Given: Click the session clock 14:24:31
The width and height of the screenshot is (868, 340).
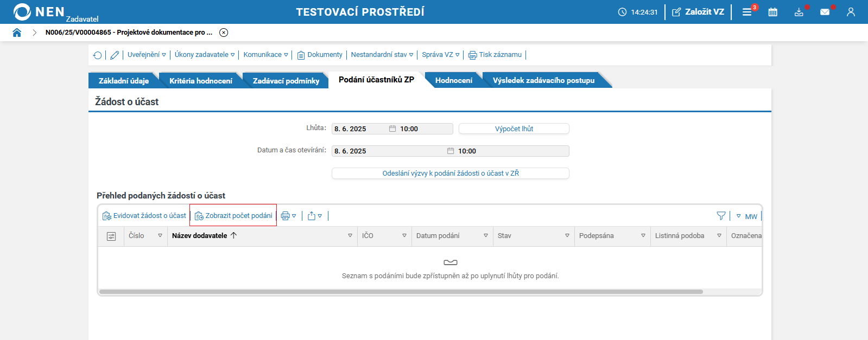Looking at the screenshot, I should (x=638, y=12).
